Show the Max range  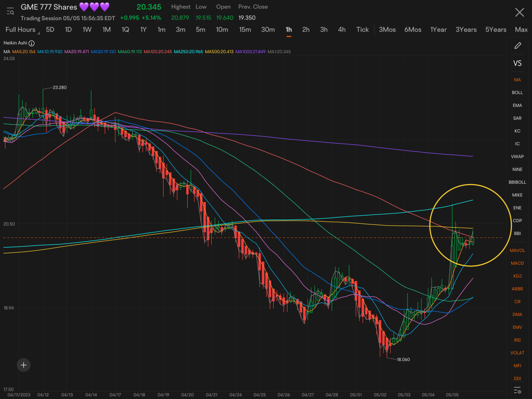[x=521, y=30]
